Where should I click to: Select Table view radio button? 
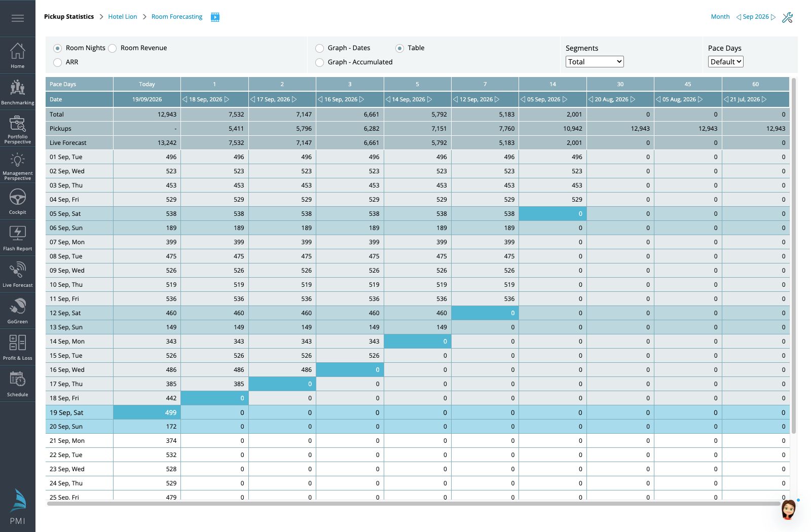click(399, 48)
